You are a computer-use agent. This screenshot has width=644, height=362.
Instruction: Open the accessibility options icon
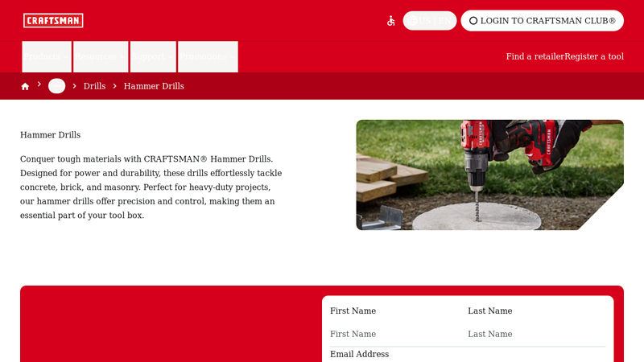(x=391, y=21)
